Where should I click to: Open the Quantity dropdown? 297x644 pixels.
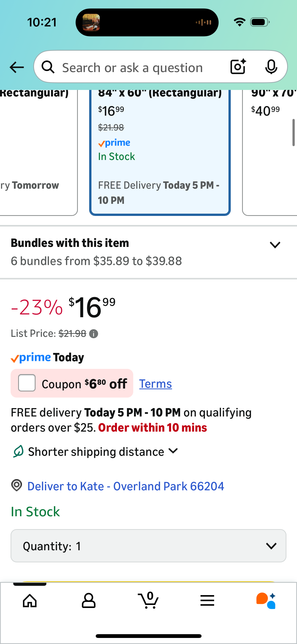coord(148,546)
